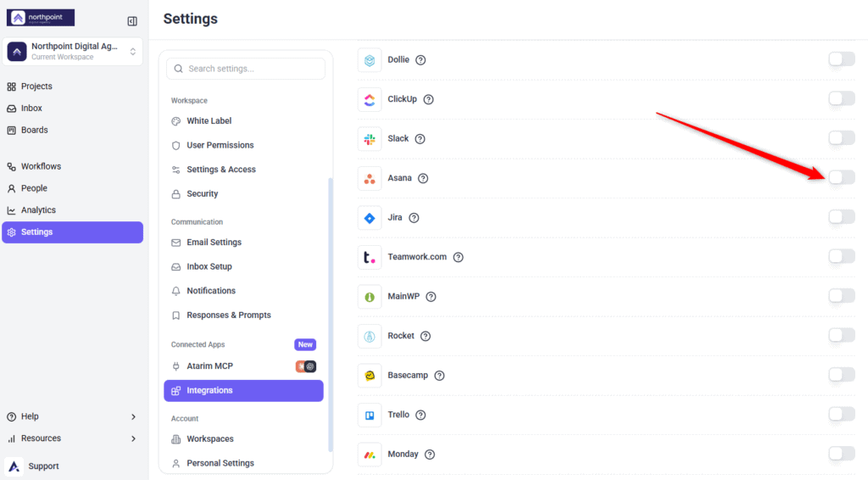This screenshot has height=480, width=868.
Task: Open help tooltip next to Asana
Action: click(x=423, y=178)
